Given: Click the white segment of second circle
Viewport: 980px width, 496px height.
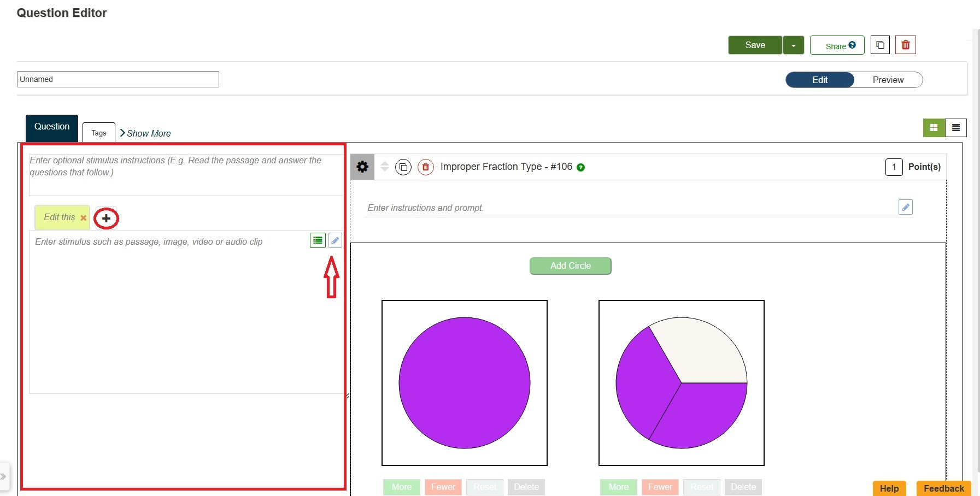Looking at the screenshot, I should pos(702,350).
